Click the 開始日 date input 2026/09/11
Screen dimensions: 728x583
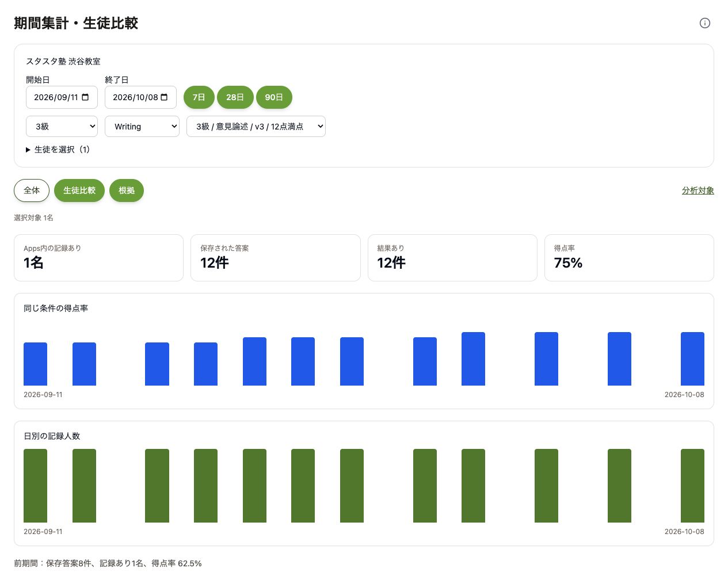point(62,97)
